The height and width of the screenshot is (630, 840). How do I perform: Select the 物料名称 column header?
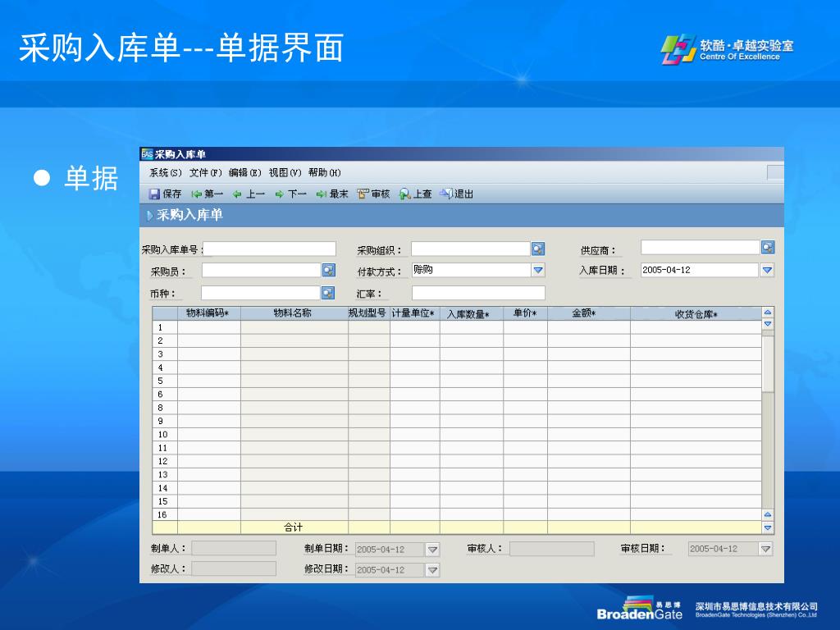(294, 313)
